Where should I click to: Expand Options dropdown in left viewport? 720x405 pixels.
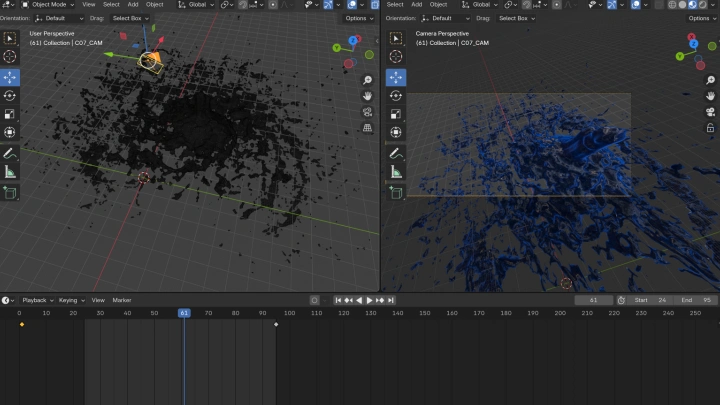click(x=359, y=18)
